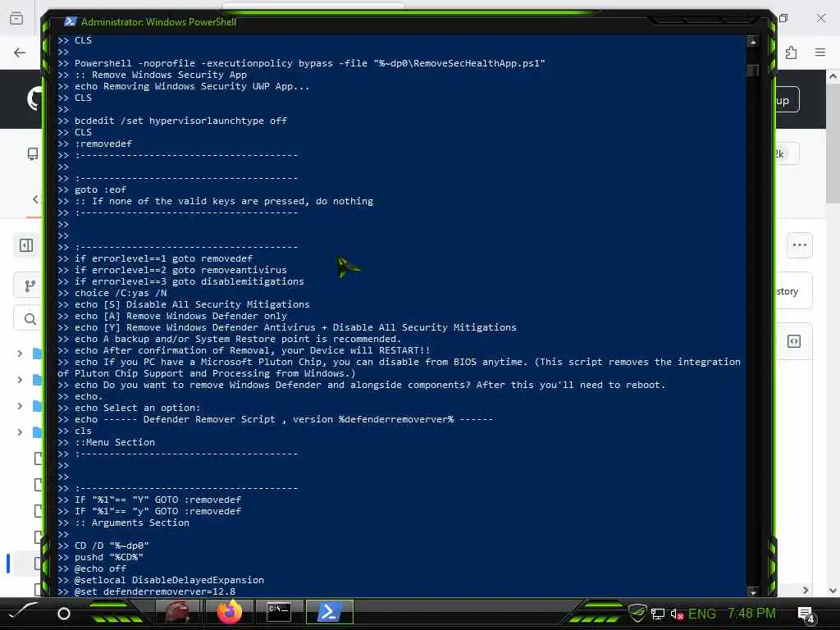Click the network tray icon
This screenshot has height=630, width=840.
click(x=658, y=614)
